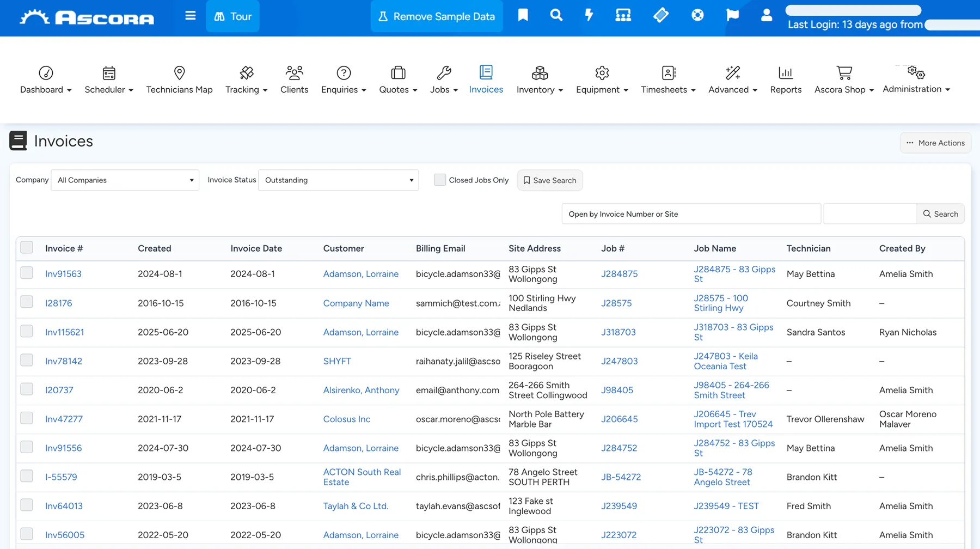Check the row for invoice Inv78142
This screenshot has height=549, width=980.
pos(27,360)
